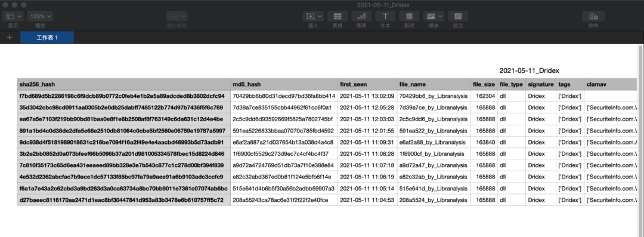Select the first_seen column header
The height and width of the screenshot is (237, 644).
(367, 84)
